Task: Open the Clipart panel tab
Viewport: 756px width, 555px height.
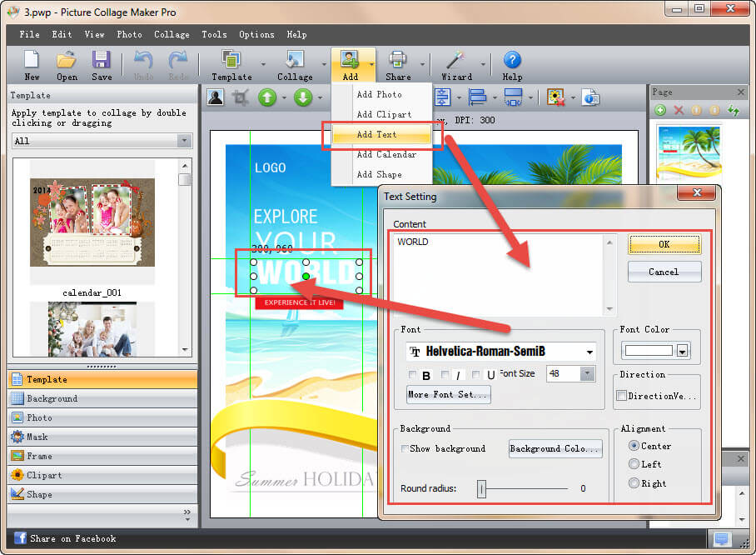Action: coord(102,475)
